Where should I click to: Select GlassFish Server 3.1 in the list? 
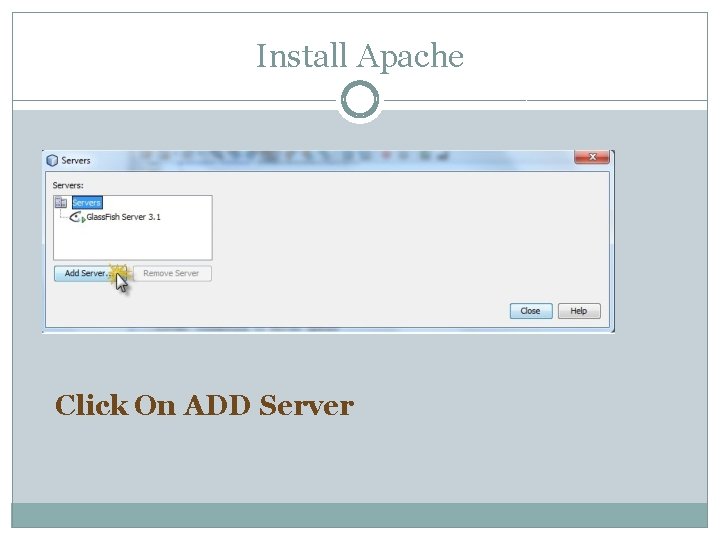point(123,217)
